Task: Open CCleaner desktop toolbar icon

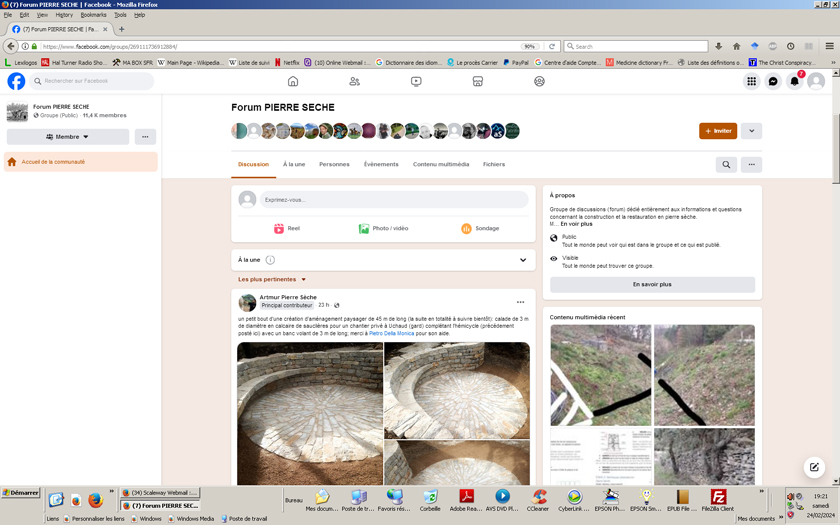Action: pos(538,500)
